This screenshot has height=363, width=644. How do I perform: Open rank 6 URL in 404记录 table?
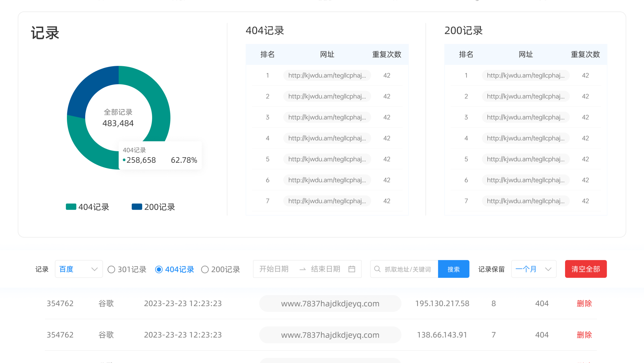(327, 180)
